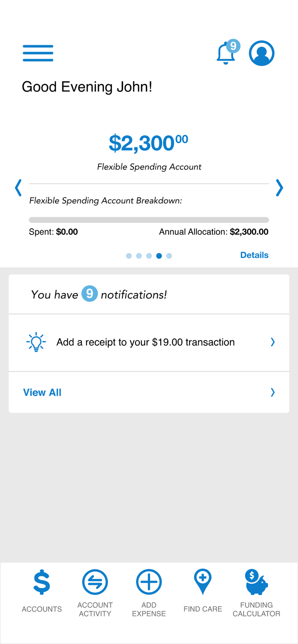Open the View All chevron arrow
This screenshot has height=644, width=298.
pos(272,392)
